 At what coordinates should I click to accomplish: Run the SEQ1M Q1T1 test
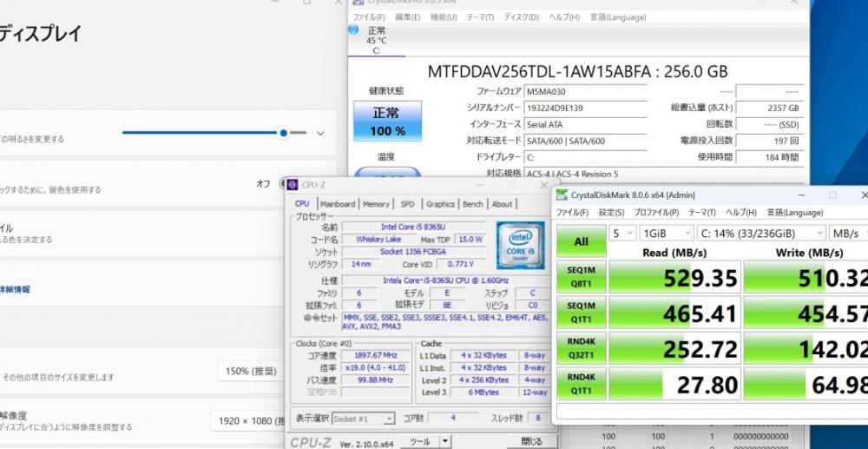click(x=582, y=312)
